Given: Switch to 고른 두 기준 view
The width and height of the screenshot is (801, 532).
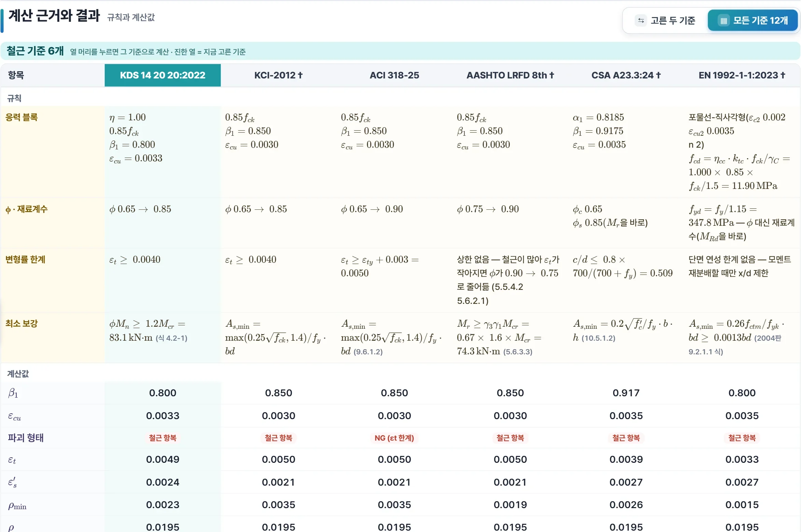Looking at the screenshot, I should click(666, 20).
